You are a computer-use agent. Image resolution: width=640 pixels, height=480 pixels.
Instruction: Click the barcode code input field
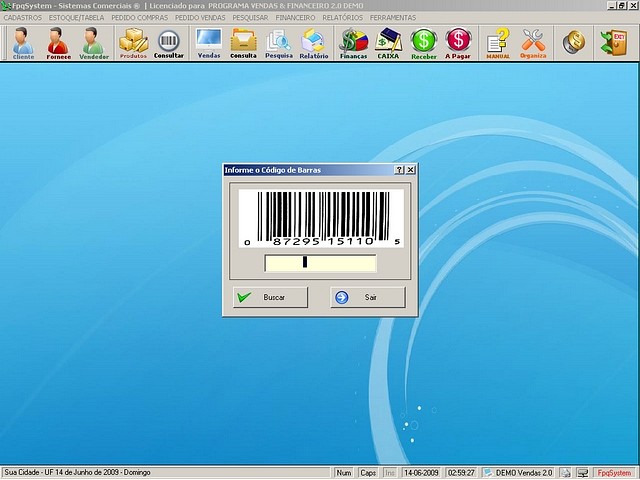(320, 264)
